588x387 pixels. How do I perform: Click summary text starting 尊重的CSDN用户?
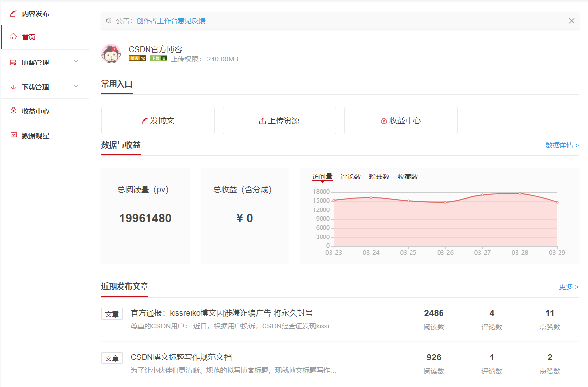(x=233, y=326)
